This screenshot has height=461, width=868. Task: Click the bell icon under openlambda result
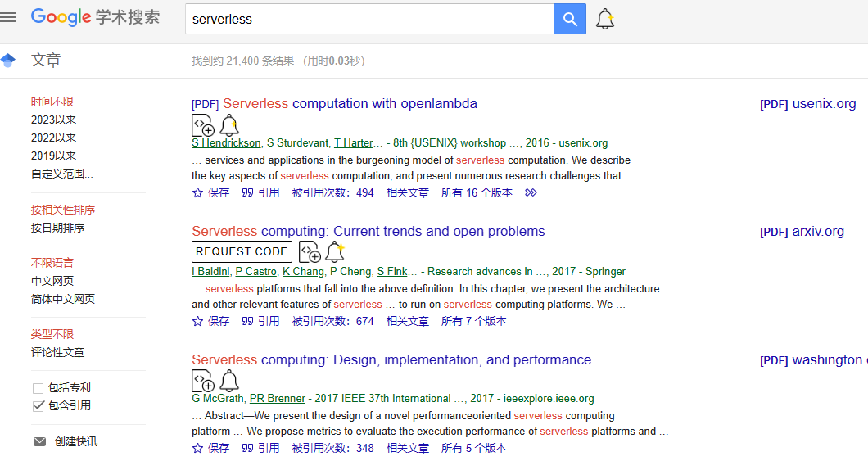(x=229, y=125)
